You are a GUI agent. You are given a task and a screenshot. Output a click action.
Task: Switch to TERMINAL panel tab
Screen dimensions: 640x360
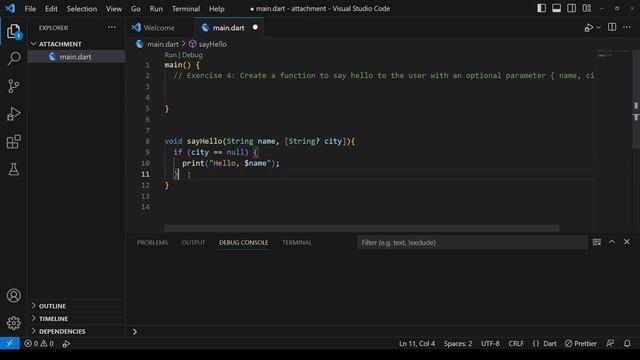point(297,242)
